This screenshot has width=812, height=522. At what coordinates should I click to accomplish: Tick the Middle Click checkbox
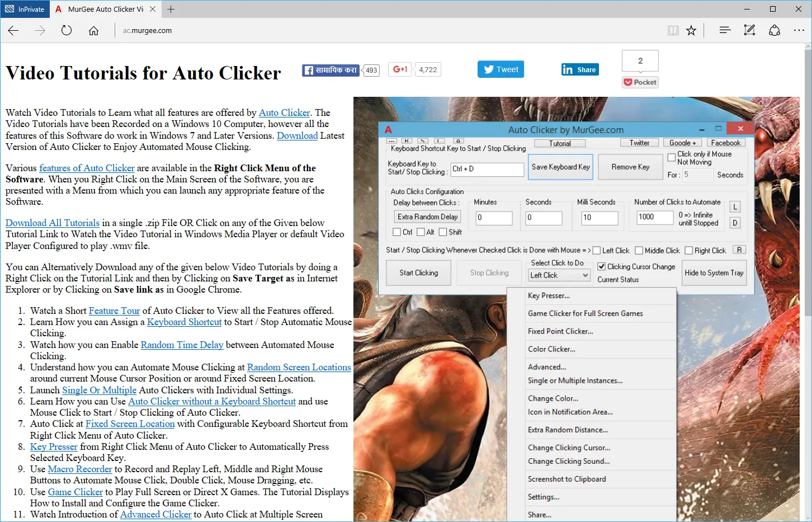[x=639, y=251]
